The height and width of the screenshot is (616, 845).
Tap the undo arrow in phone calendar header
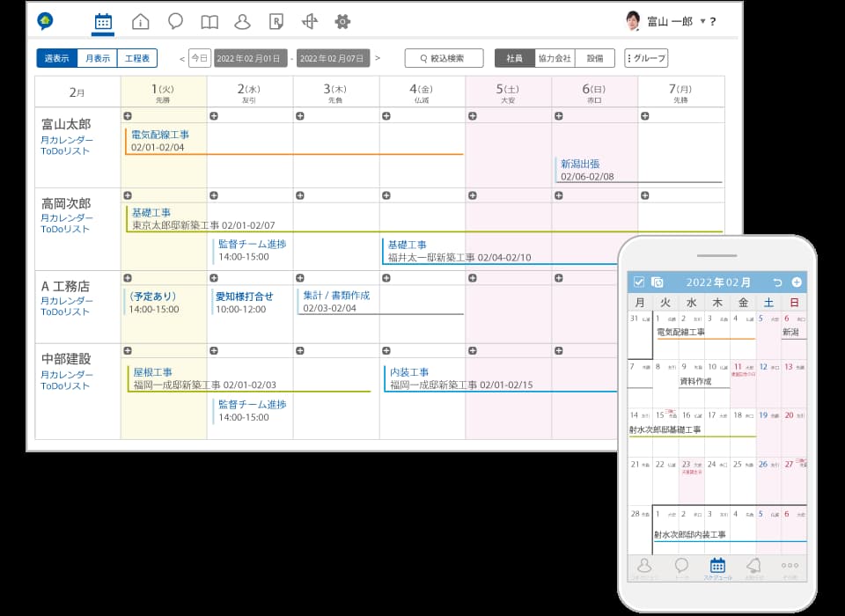pyautogui.click(x=777, y=282)
